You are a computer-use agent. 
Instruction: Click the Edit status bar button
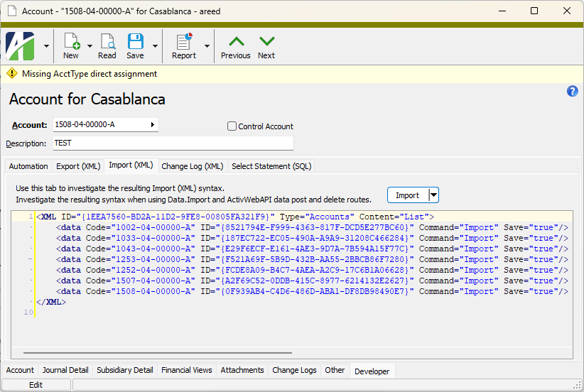pyautogui.click(x=36, y=385)
